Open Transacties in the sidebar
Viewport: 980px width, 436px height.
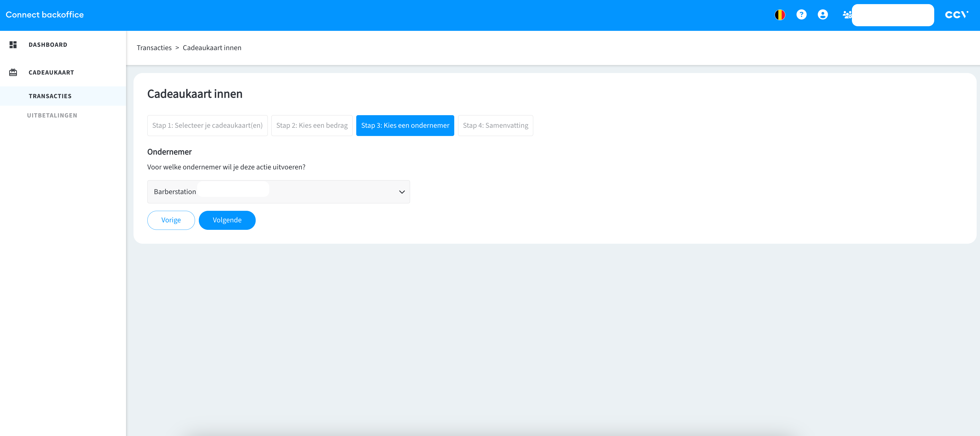50,96
